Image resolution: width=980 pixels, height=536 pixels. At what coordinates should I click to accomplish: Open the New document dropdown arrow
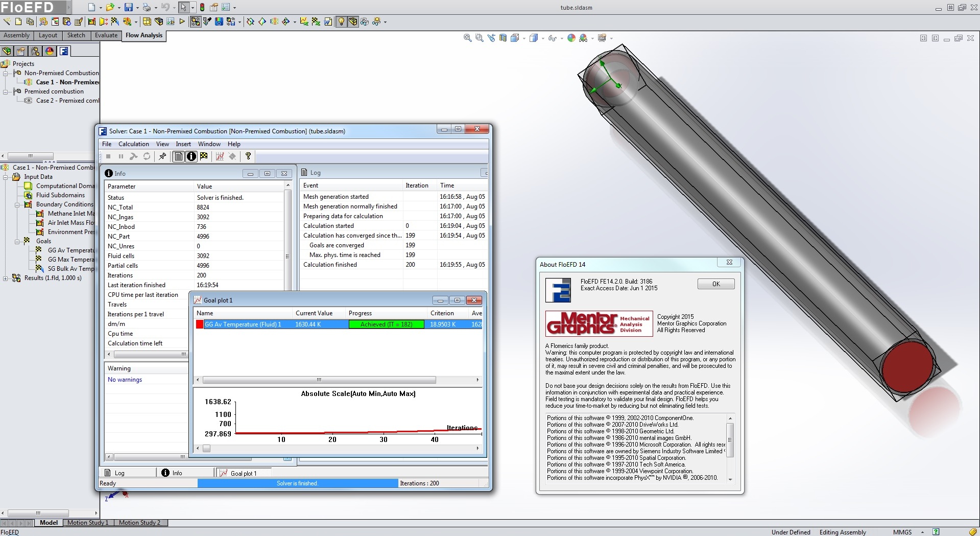pos(101,8)
